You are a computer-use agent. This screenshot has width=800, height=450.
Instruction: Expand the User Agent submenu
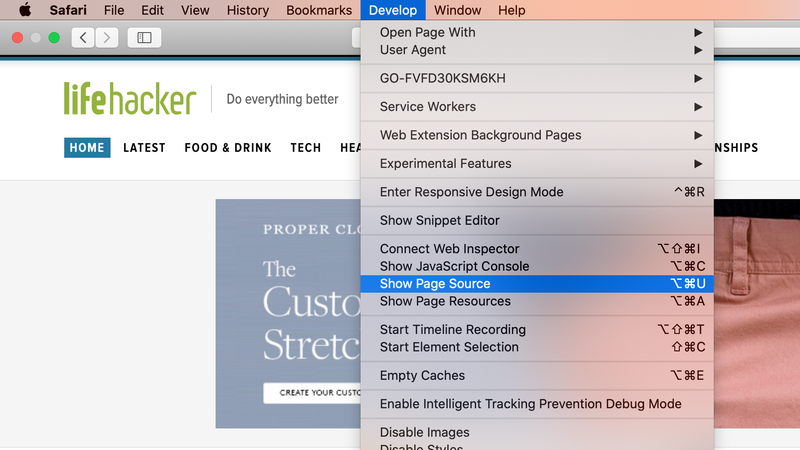(x=537, y=50)
